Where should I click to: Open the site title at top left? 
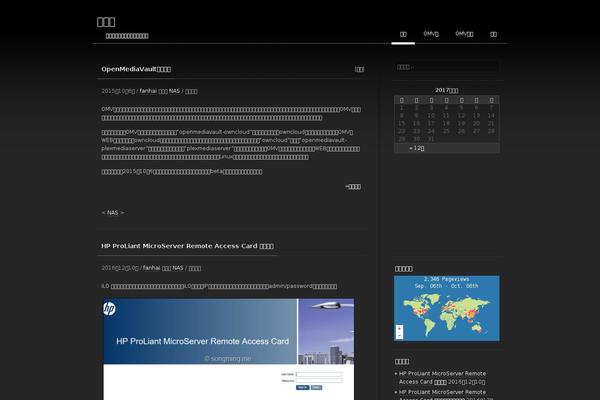coord(106,22)
